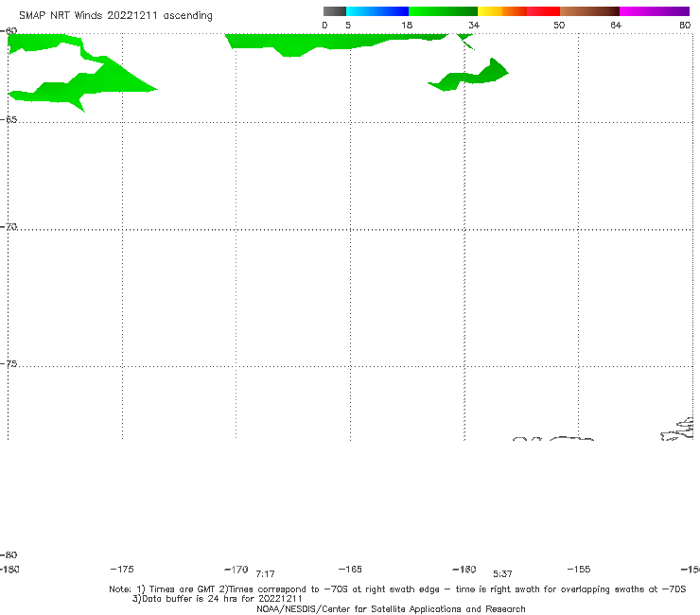Click the swath time label 5:37
The height and width of the screenshot is (615, 700).
click(502, 574)
